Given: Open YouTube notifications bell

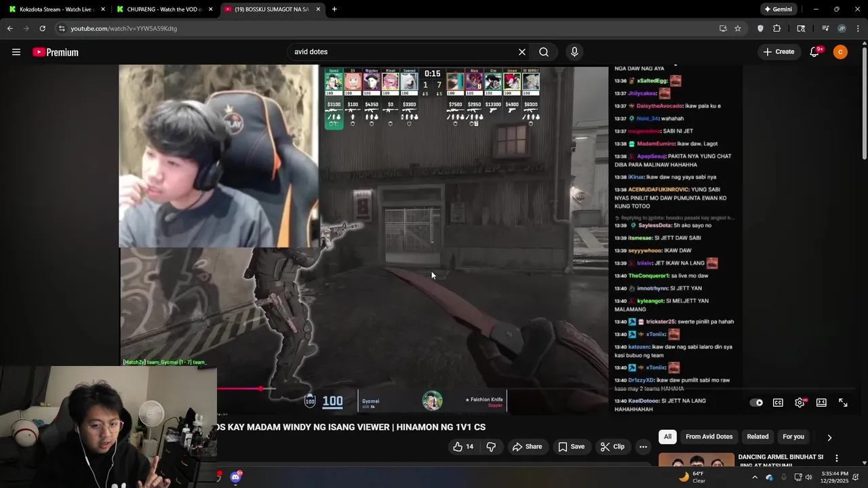Looking at the screenshot, I should (x=815, y=52).
